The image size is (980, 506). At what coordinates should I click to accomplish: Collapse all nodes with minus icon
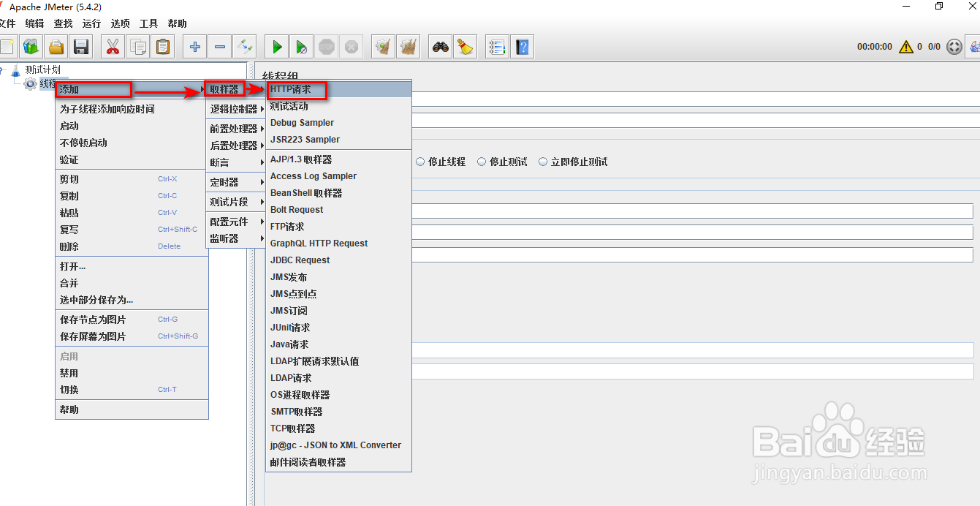coord(219,47)
